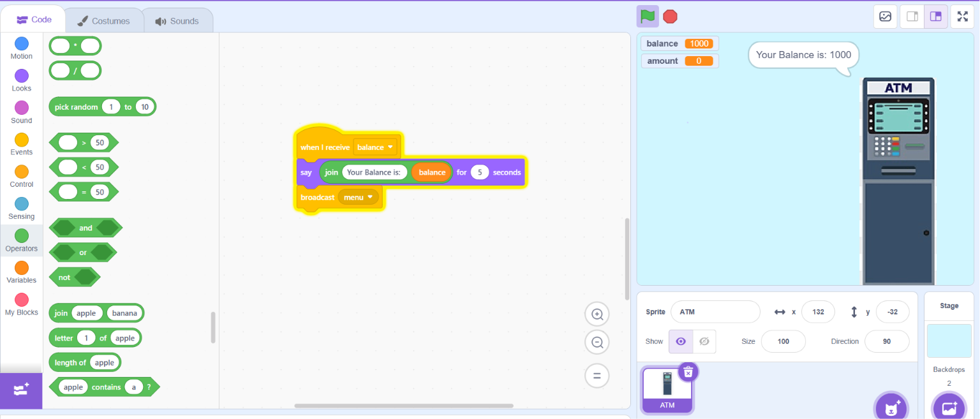Zoom out on the code workspace
This screenshot has height=419, width=980.
click(x=597, y=342)
